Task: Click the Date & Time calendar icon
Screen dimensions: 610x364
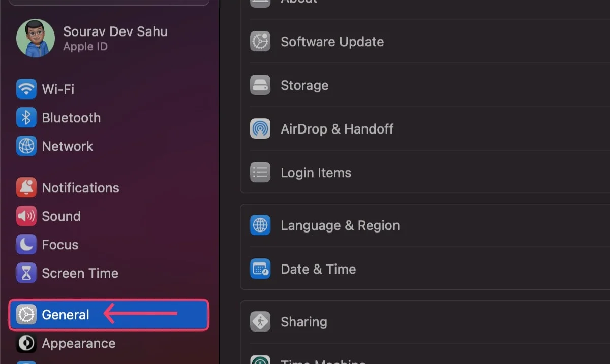Action: [260, 269]
